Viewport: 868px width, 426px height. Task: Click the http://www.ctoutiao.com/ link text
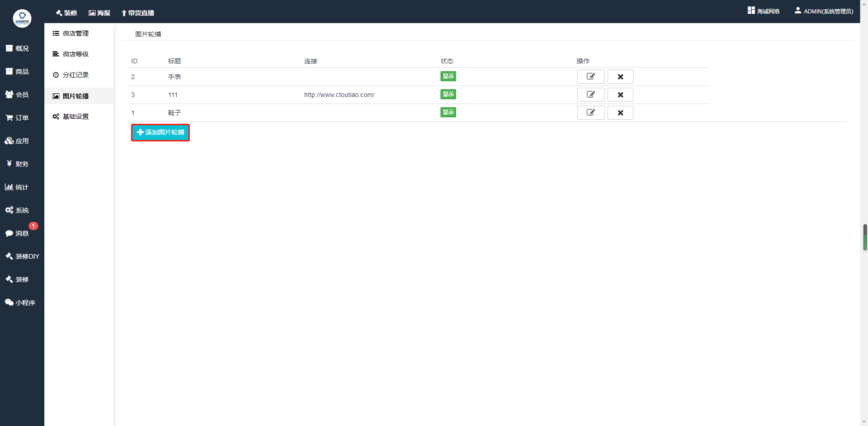(x=339, y=95)
